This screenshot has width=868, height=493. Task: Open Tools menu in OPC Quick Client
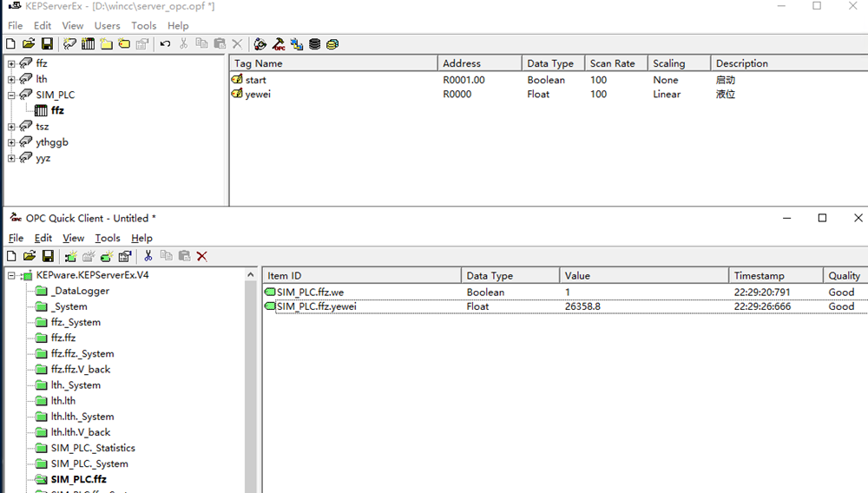coord(108,238)
